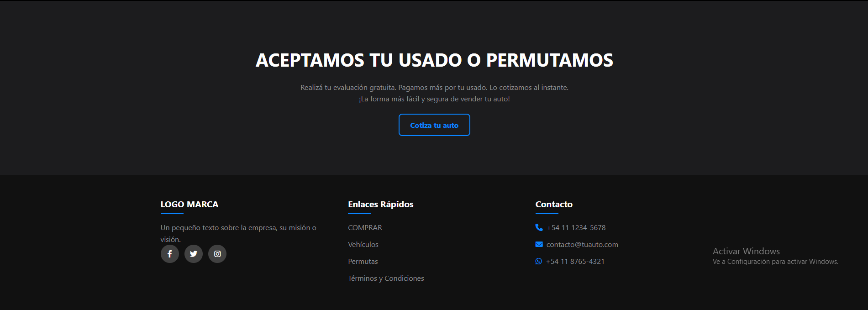Open the Vehículos footer link
The height and width of the screenshot is (310, 868).
pos(363,244)
